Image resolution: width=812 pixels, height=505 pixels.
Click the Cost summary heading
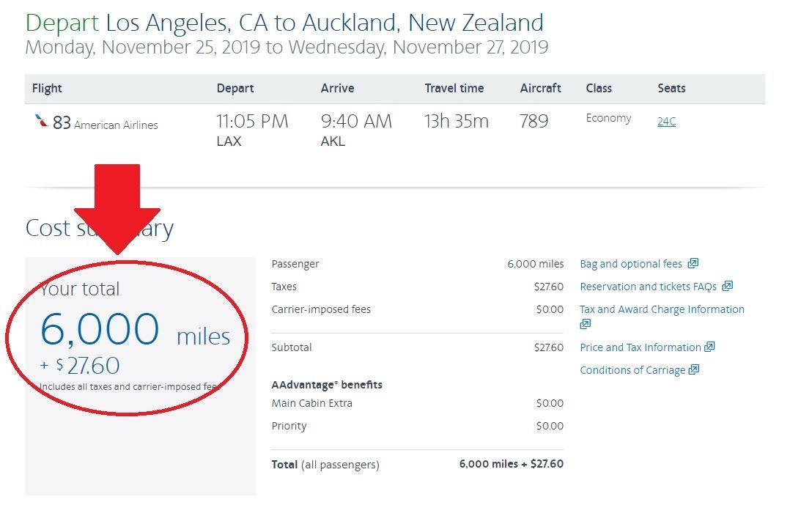tap(100, 228)
